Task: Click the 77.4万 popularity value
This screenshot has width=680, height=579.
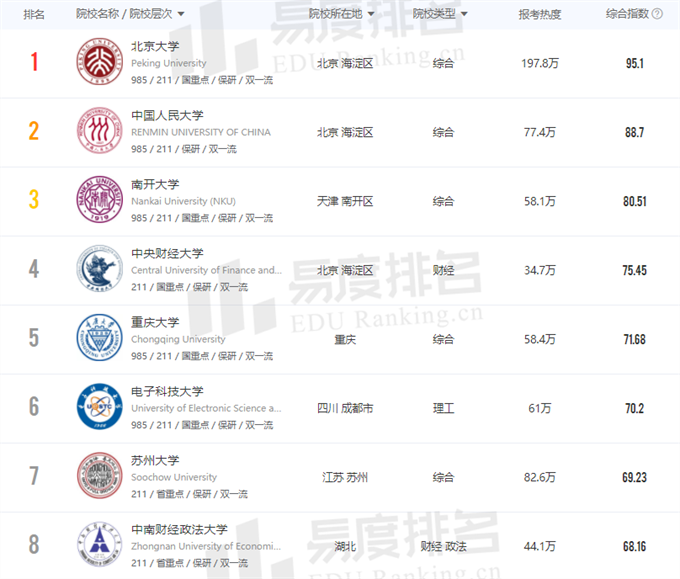Action: click(x=540, y=132)
